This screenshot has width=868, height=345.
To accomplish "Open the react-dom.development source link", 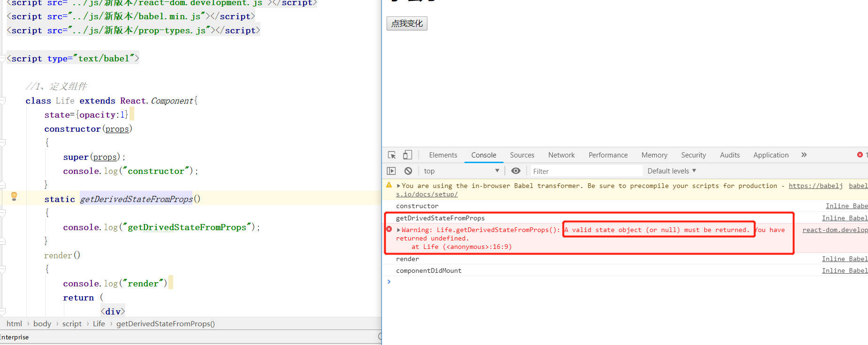I will pos(835,230).
